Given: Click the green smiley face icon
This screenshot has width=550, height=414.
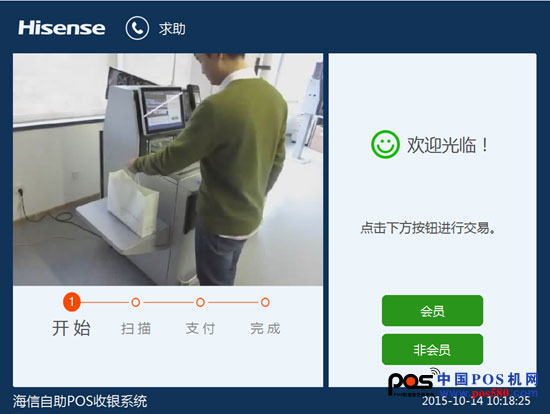Looking at the screenshot, I should (385, 144).
